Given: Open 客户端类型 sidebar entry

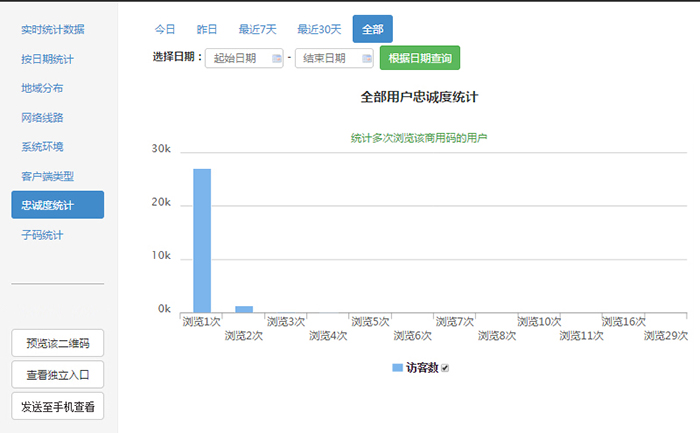Looking at the screenshot, I should (x=48, y=176).
